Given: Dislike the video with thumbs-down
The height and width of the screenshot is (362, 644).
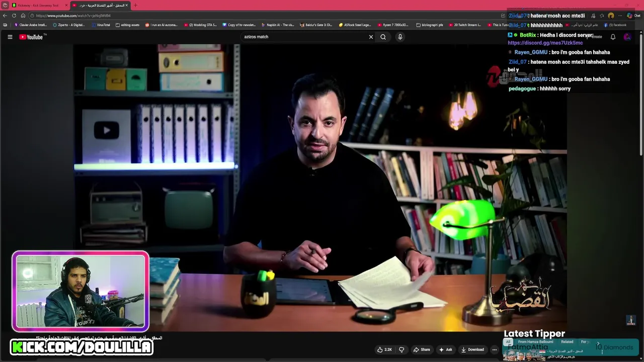Looking at the screenshot, I should [401, 349].
